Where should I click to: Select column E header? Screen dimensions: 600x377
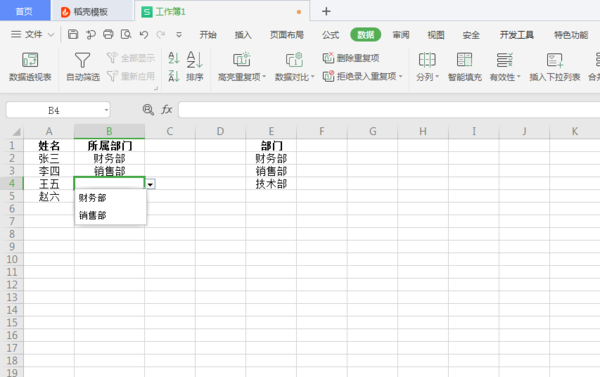271,132
